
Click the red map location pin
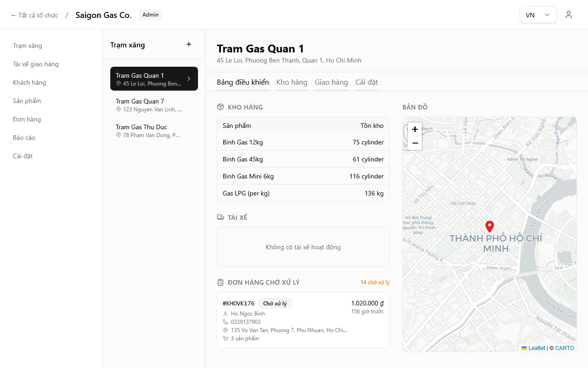click(x=490, y=226)
